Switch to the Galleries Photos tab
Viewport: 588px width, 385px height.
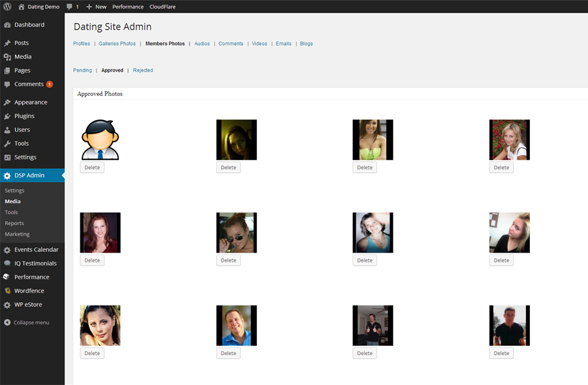click(x=117, y=44)
